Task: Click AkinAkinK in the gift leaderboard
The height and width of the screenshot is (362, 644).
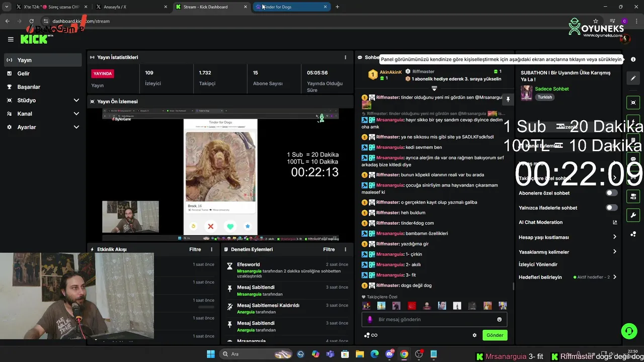Action: pos(390,72)
